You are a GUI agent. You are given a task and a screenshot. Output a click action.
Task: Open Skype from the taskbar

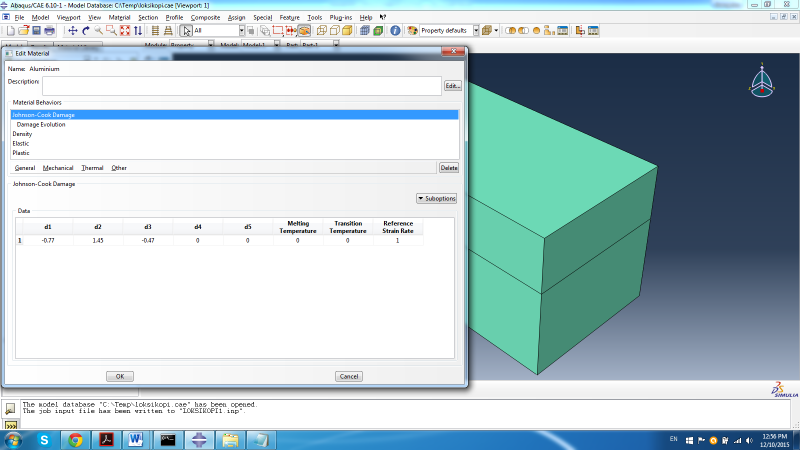pos(44,440)
